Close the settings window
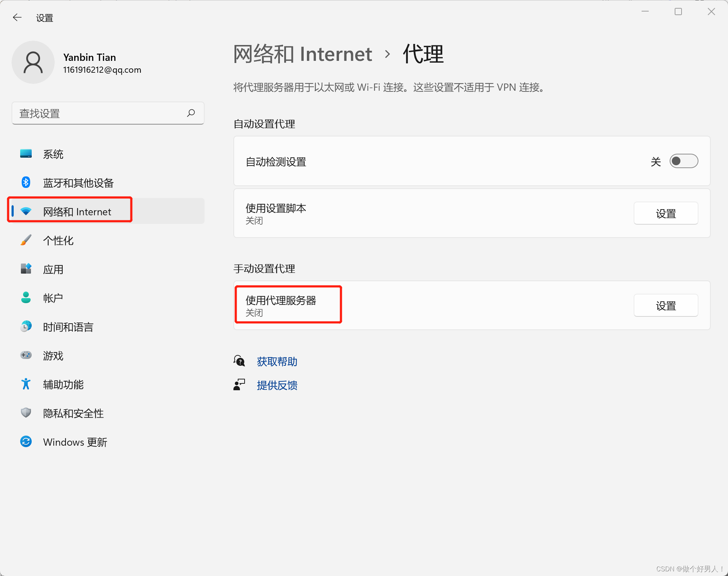This screenshot has height=576, width=728. (x=711, y=12)
